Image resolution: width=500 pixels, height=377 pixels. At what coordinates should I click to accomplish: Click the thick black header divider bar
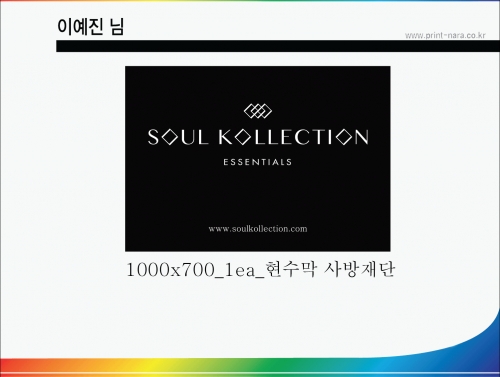click(x=278, y=46)
